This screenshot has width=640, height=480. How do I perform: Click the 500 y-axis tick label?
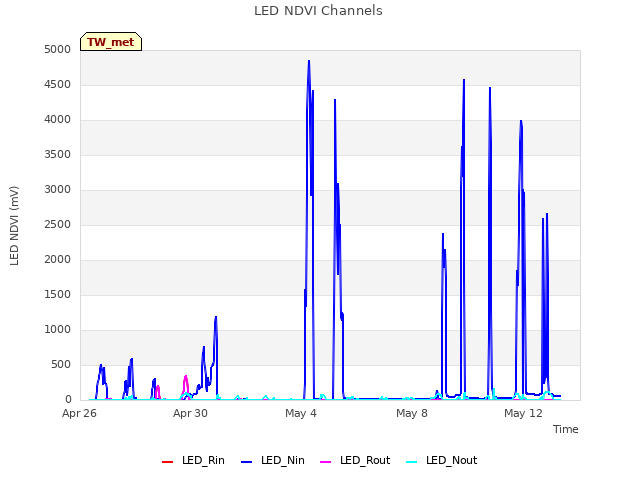coord(61,364)
